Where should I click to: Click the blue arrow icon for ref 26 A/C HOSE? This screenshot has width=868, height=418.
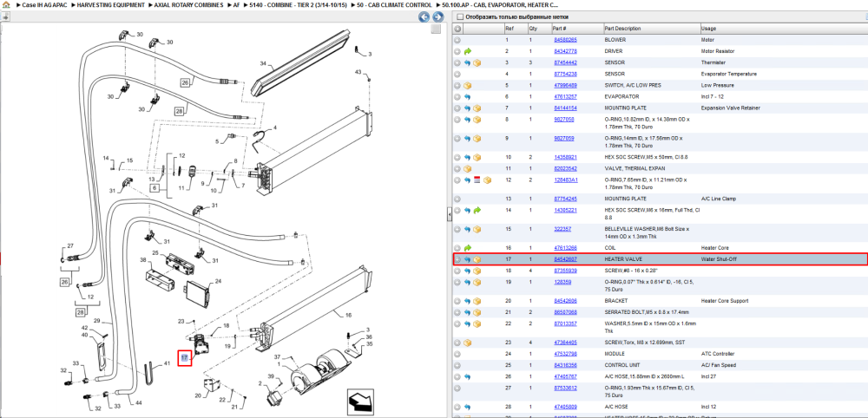(468, 376)
